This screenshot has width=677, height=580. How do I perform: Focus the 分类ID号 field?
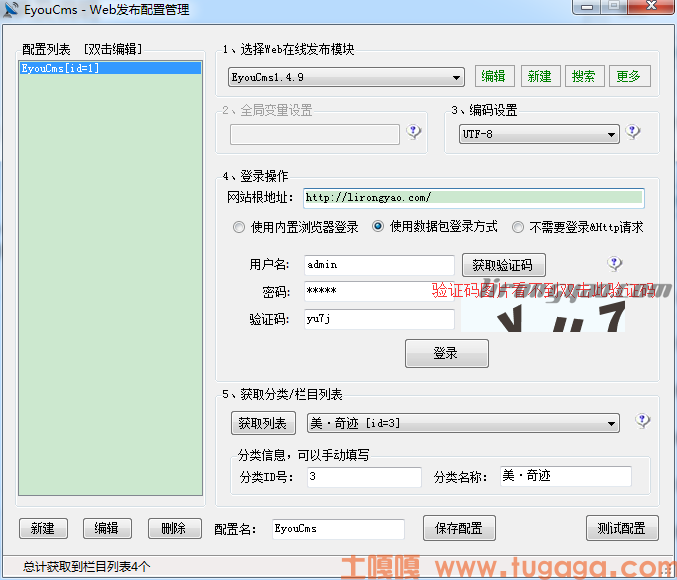[364, 477]
